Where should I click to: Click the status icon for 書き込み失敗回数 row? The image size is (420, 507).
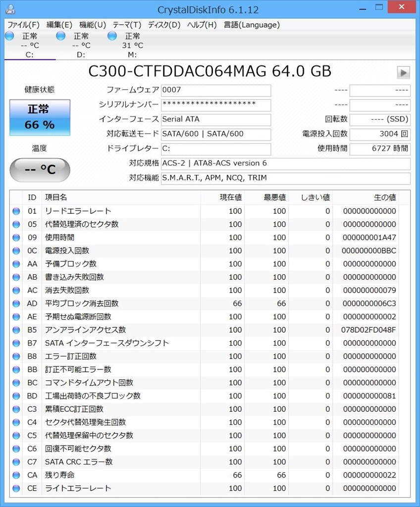(16, 277)
